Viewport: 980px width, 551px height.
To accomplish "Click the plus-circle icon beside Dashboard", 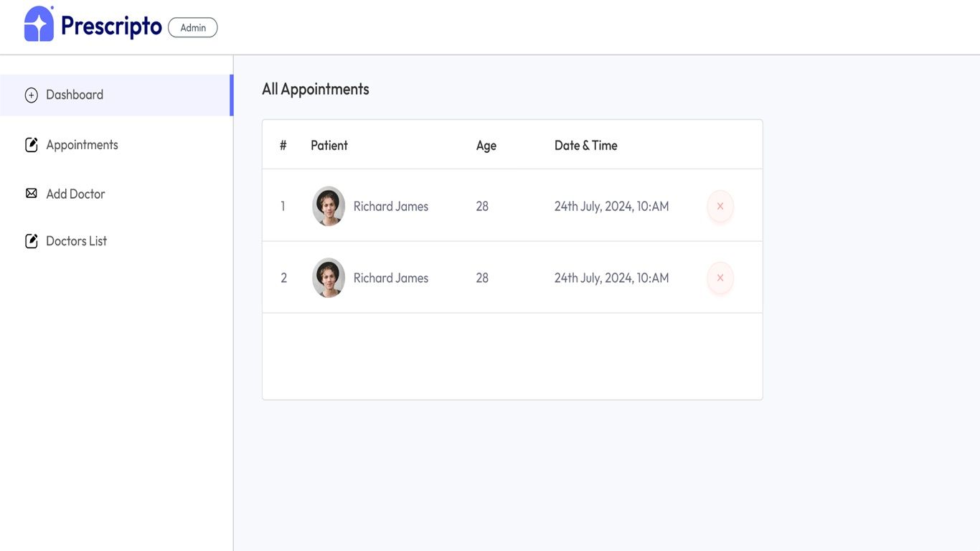I will (32, 95).
